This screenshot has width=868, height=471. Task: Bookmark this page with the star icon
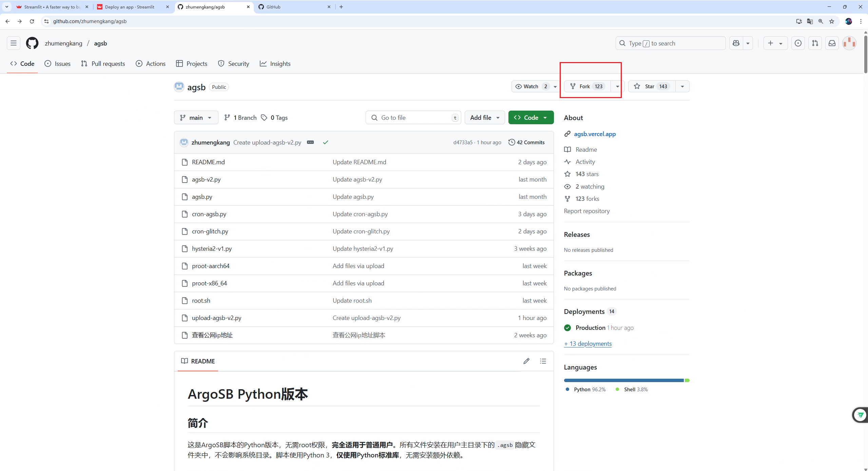[832, 21]
